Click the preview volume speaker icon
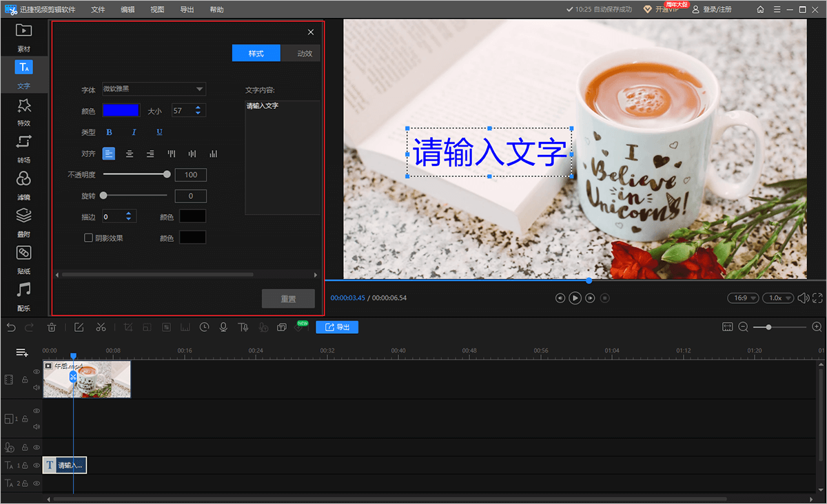Viewport: 827px width, 504px height. click(x=803, y=298)
